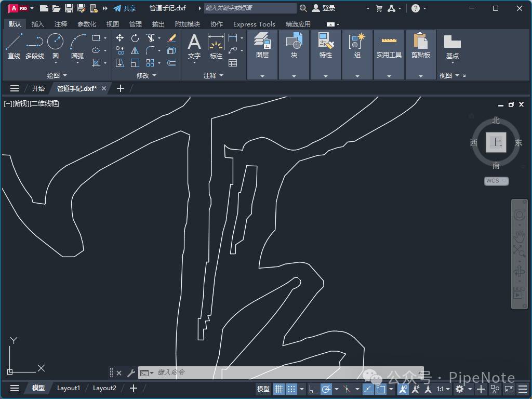The width and height of the screenshot is (532, 399).
Task: Toggle grid display in status bar
Action: (278, 389)
